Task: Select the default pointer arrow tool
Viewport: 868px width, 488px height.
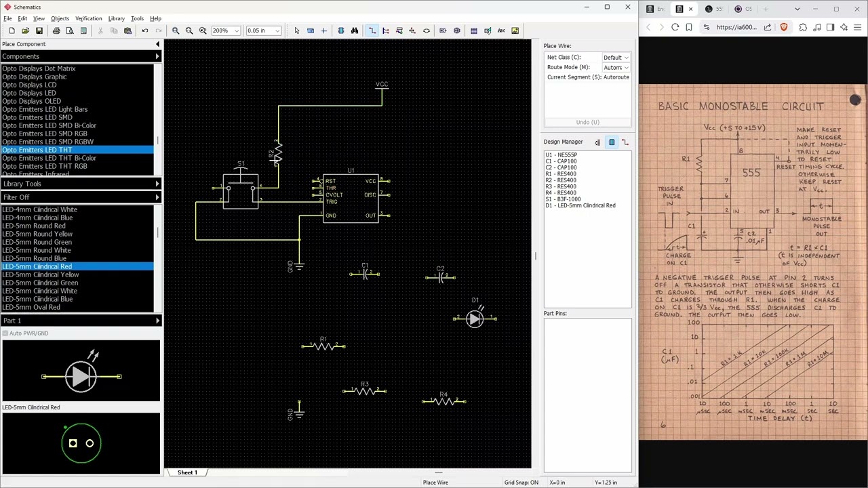Action: click(296, 30)
